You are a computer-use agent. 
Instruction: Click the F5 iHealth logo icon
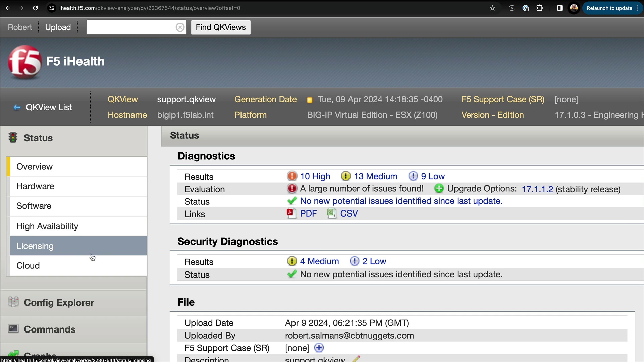[24, 62]
